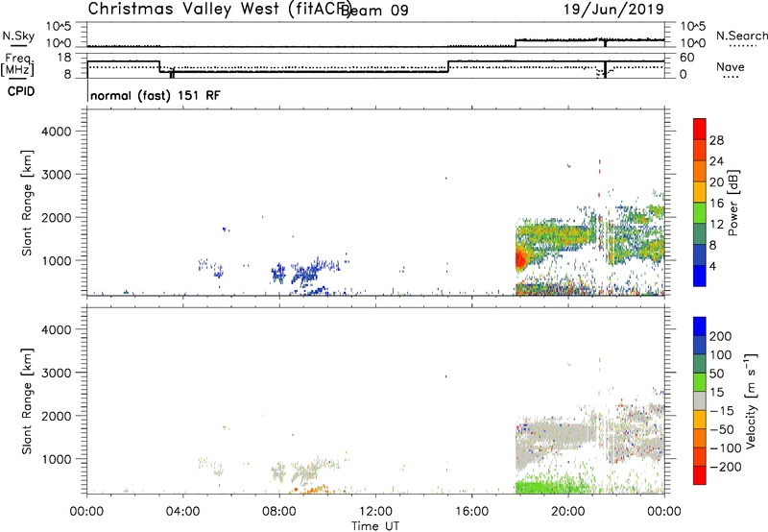Click the date '19/Jun/2019'

click(613, 10)
